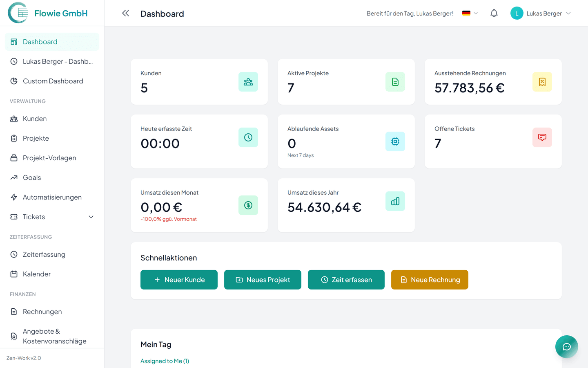The image size is (588, 368).
Task: Open the notifications bell icon
Action: (x=494, y=13)
